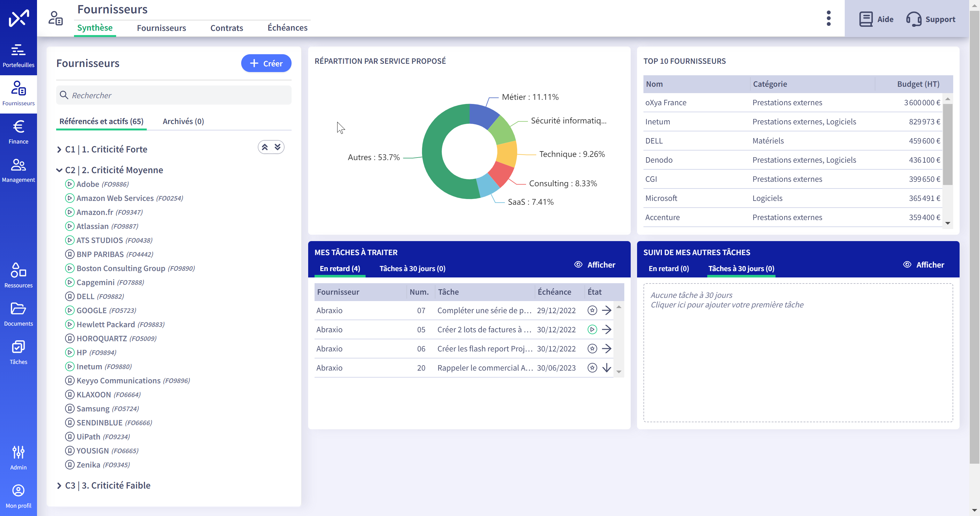Click supplier header icon beside page title

pyautogui.click(x=56, y=18)
